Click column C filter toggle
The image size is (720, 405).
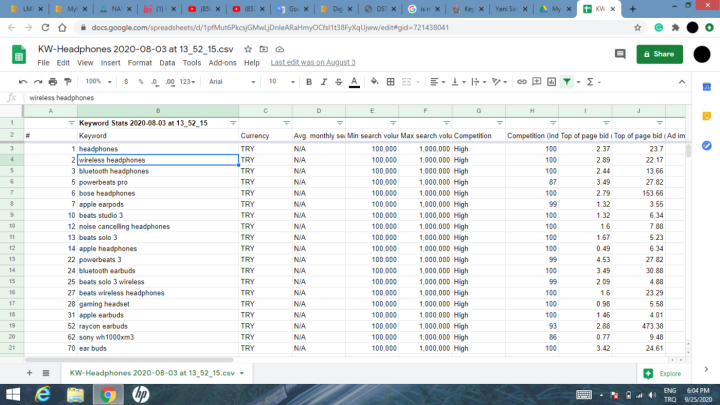point(286,123)
